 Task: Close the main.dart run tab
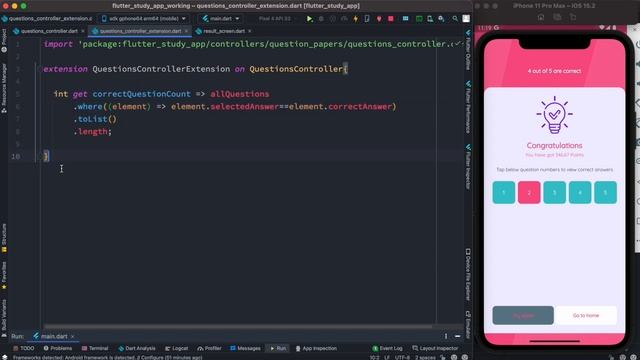tap(73, 336)
